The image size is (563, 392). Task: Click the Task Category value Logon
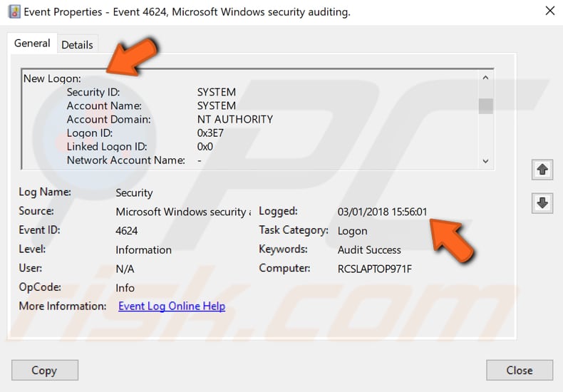click(x=352, y=231)
